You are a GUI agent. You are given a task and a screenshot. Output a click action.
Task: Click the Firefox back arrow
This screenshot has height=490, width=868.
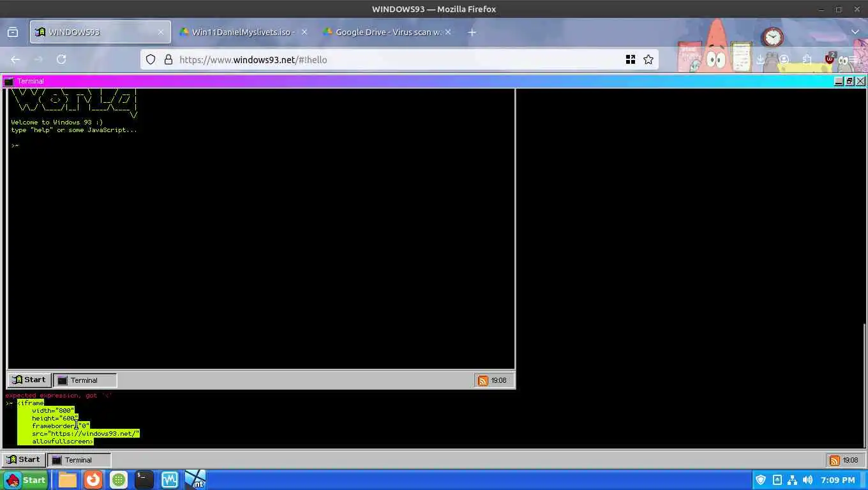coord(15,59)
